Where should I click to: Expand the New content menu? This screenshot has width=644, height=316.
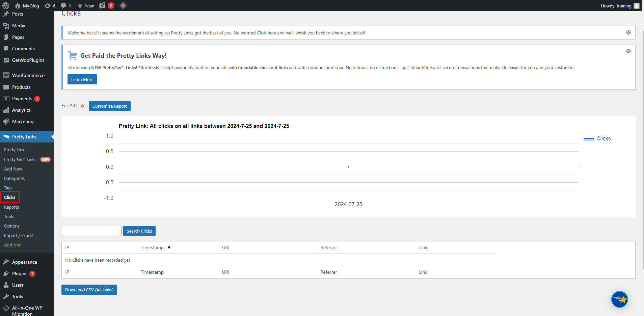pyautogui.click(x=86, y=6)
